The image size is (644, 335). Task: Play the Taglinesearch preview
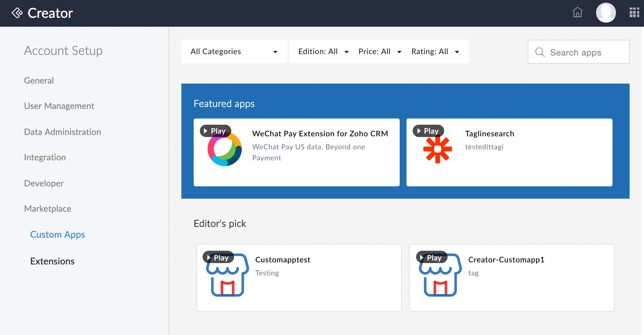point(428,131)
